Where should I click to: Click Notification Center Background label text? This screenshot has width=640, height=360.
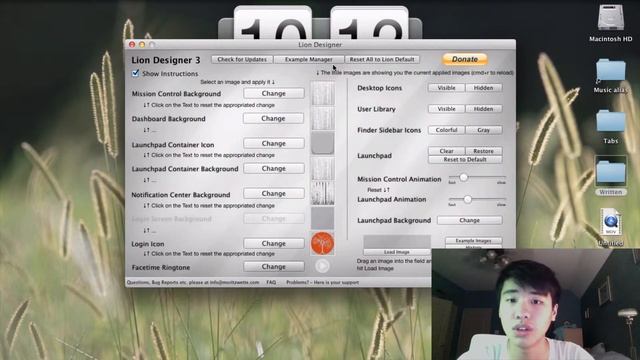click(x=181, y=195)
